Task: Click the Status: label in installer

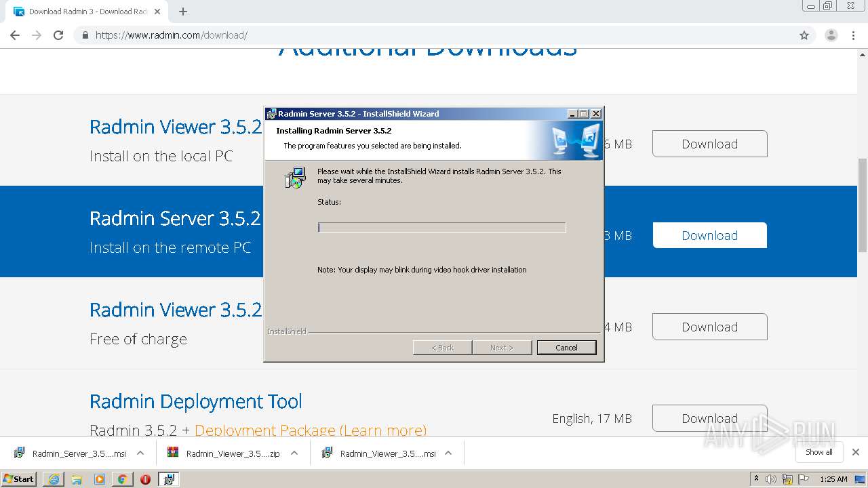Action: 329,202
